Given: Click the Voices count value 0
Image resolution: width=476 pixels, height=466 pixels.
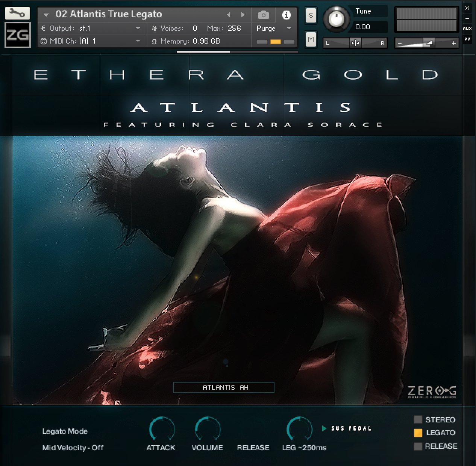Looking at the screenshot, I should click(x=195, y=28).
